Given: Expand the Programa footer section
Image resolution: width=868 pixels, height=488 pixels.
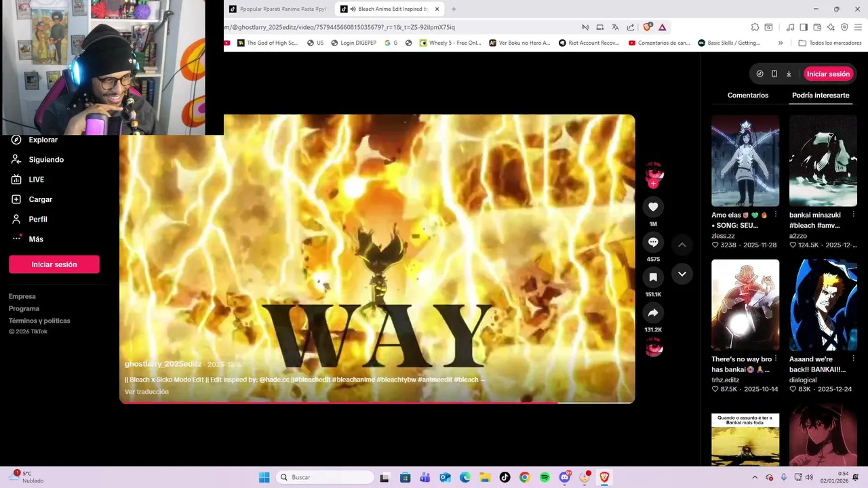Looking at the screenshot, I should (x=24, y=308).
